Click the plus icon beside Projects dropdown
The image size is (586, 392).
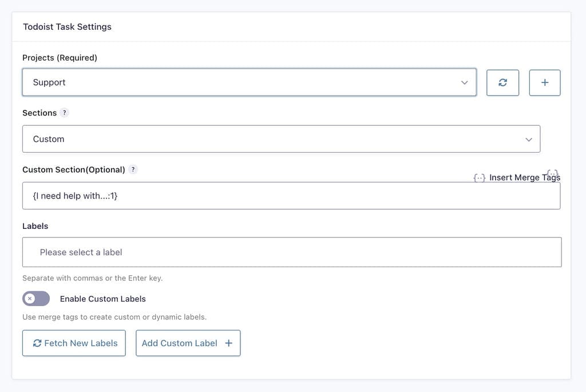click(x=544, y=82)
